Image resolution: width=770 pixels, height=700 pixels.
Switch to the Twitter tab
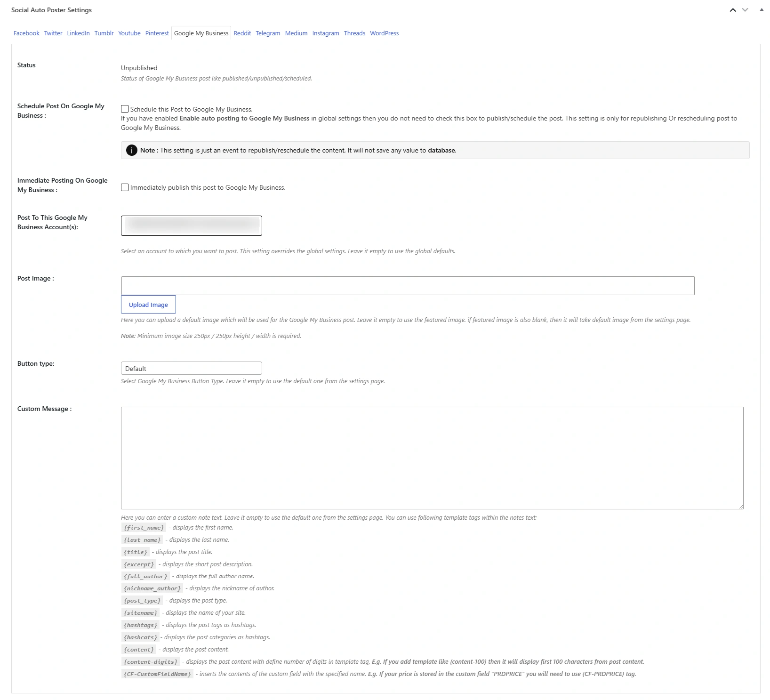(x=53, y=33)
